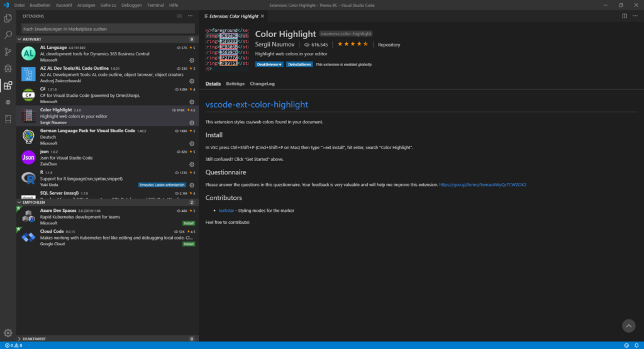Open the Repository link

pos(389,45)
